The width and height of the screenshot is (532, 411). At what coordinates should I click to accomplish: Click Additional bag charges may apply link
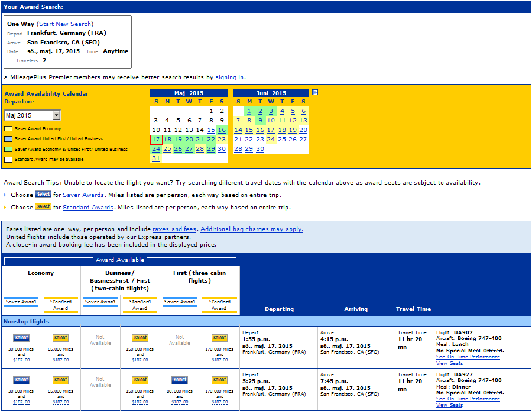(252, 229)
